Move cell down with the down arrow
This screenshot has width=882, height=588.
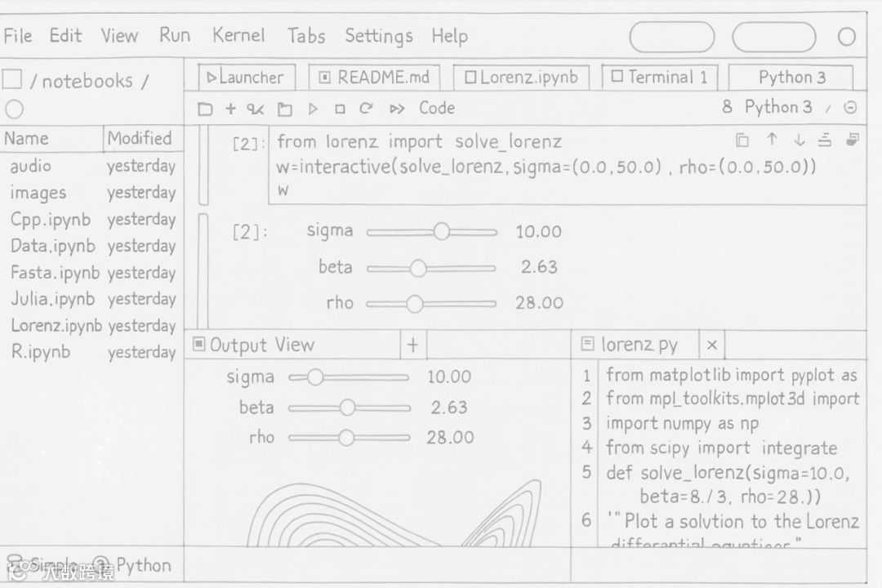point(800,140)
